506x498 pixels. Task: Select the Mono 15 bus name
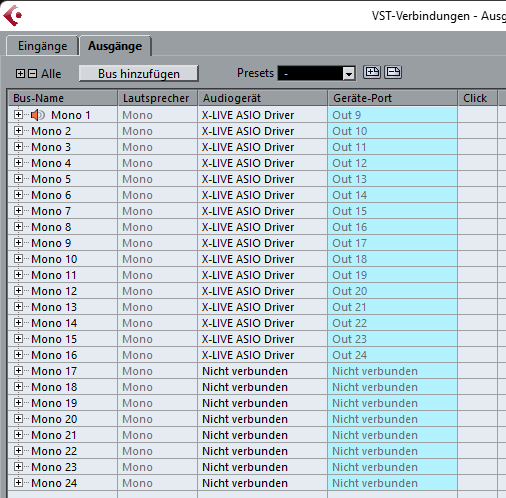(54, 339)
